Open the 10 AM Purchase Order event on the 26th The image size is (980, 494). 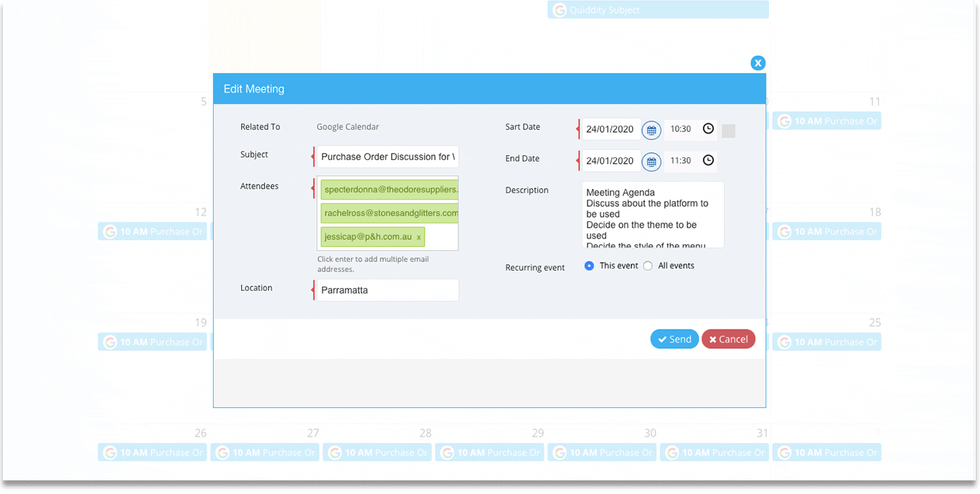[152, 452]
